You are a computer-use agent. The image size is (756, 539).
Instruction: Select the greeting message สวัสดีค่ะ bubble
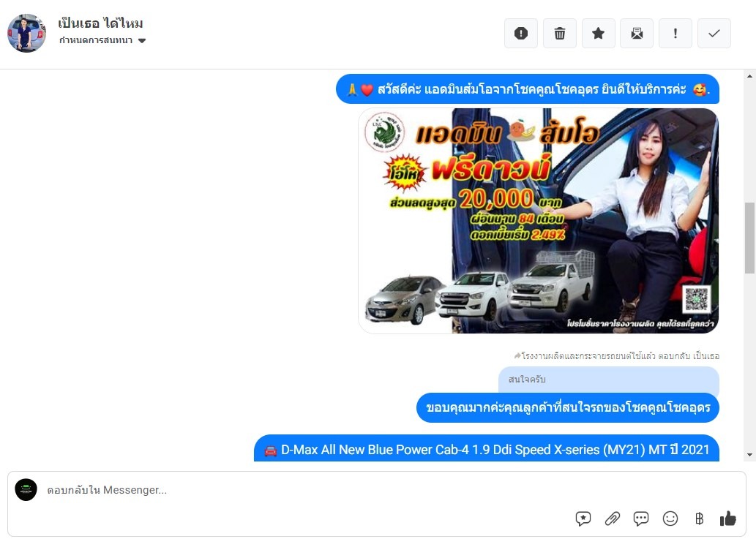point(528,89)
